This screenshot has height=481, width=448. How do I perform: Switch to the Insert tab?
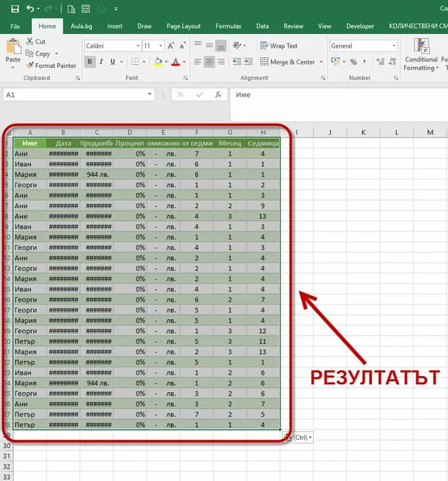coord(115,26)
